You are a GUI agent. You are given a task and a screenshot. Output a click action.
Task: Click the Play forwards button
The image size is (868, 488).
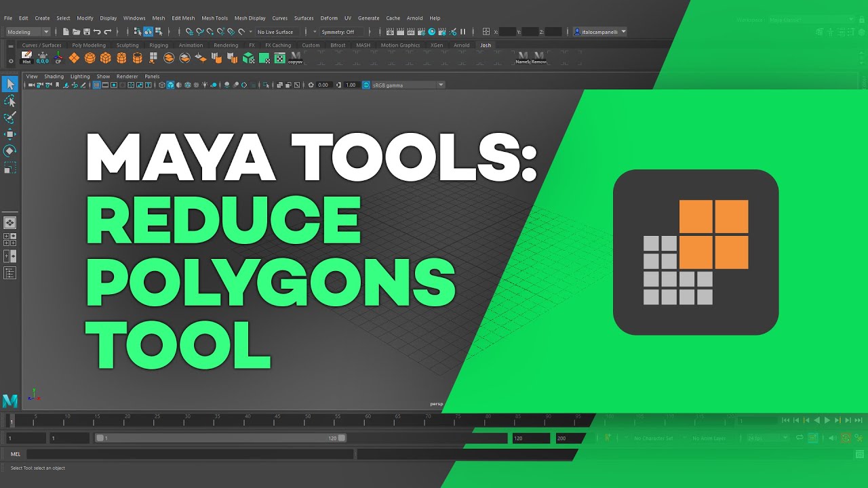[x=827, y=420]
